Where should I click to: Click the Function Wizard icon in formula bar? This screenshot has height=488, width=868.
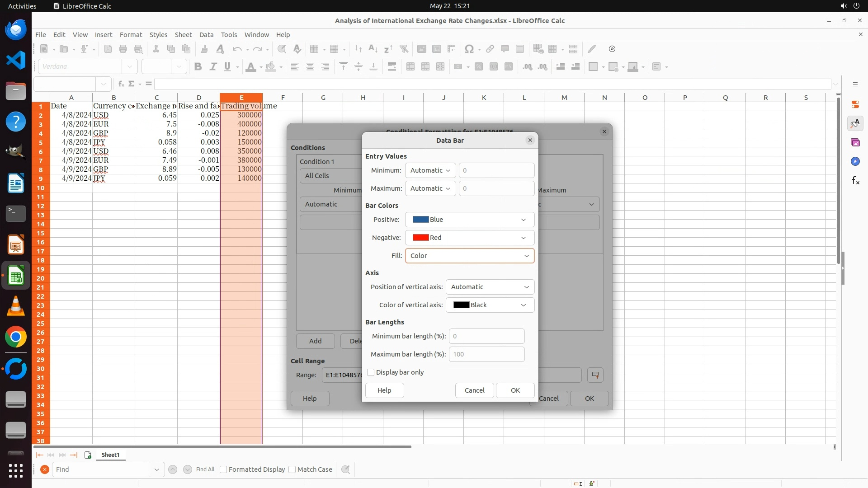coord(121,84)
